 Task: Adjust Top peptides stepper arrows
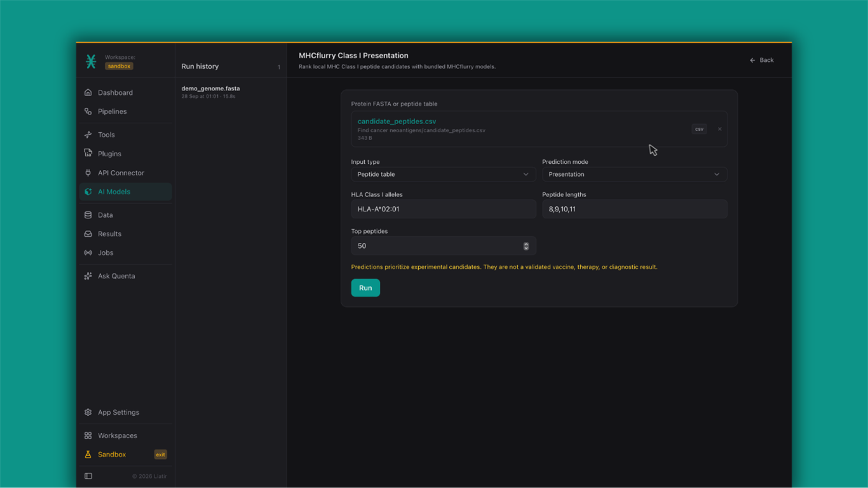coord(526,246)
